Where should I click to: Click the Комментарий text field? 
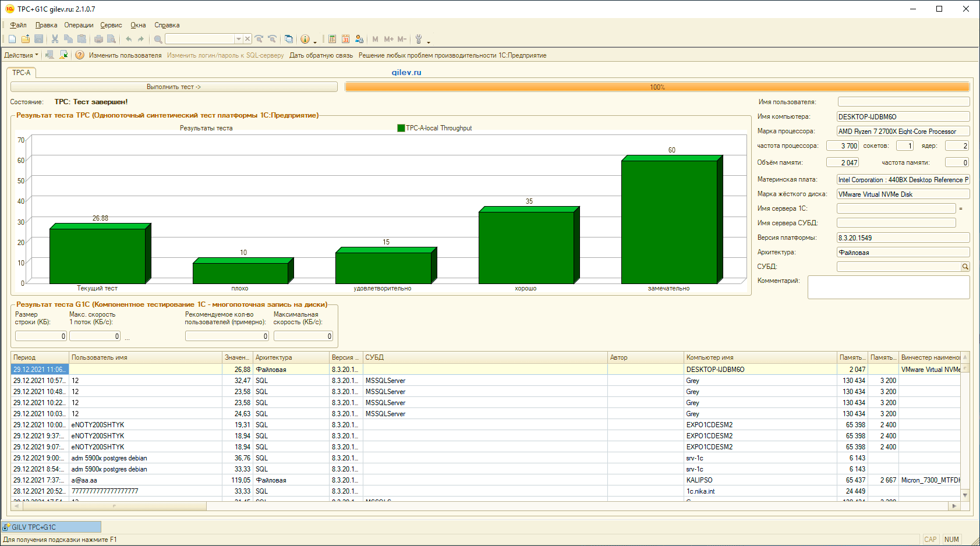pyautogui.click(x=888, y=288)
